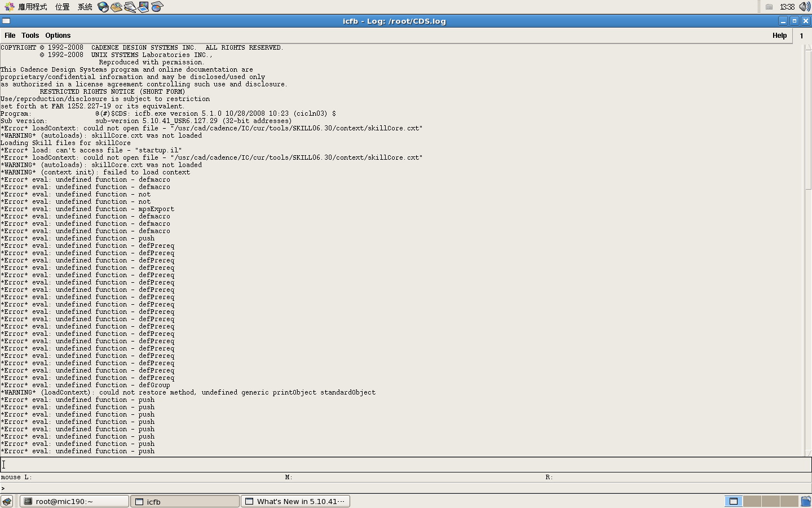Click the number 1 button beside Help

(x=801, y=36)
